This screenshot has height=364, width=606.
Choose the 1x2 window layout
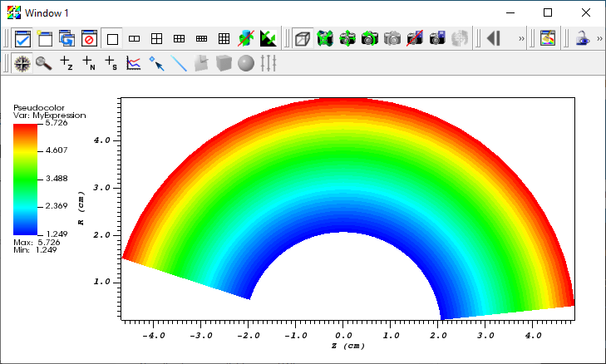click(134, 38)
